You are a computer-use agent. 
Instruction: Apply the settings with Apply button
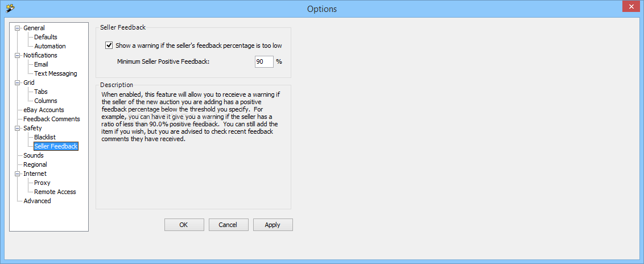(x=273, y=225)
